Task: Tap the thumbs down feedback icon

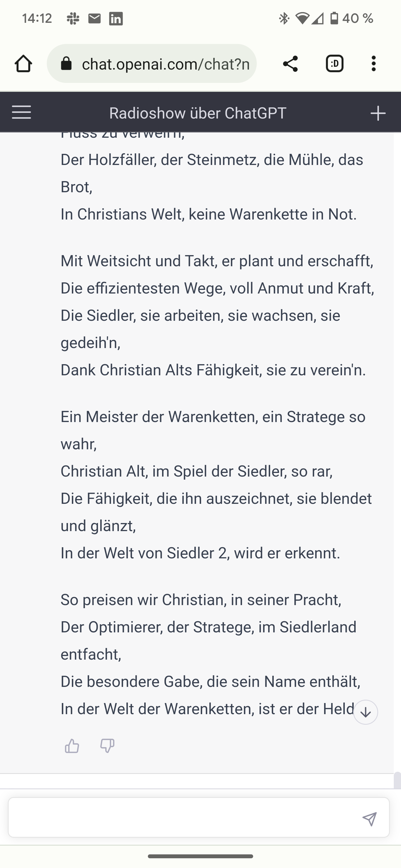Action: click(107, 746)
